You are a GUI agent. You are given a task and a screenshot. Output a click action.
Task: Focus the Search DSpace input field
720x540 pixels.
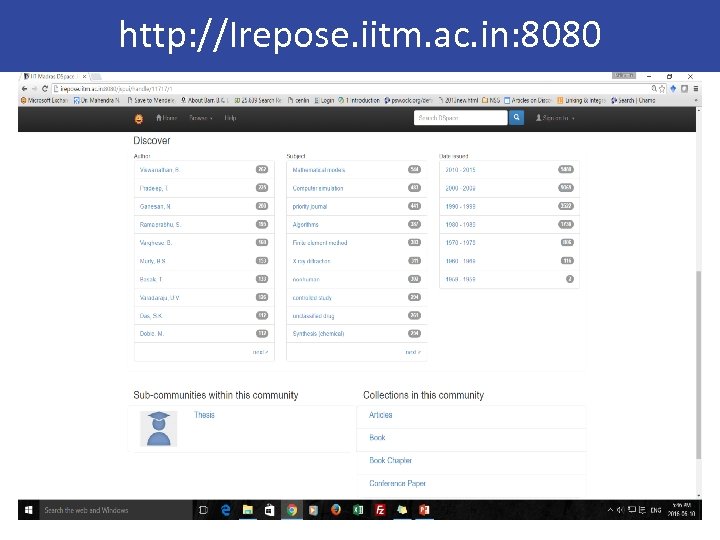pos(461,118)
